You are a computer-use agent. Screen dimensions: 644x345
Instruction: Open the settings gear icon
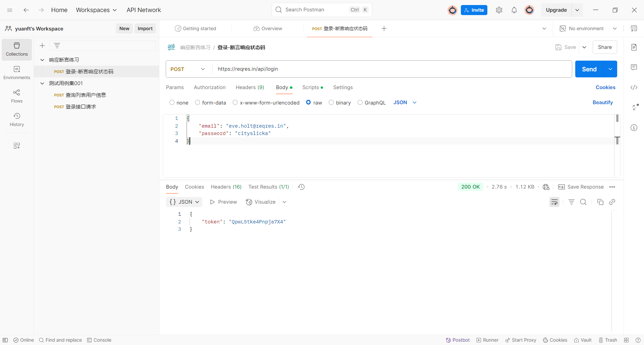click(499, 10)
